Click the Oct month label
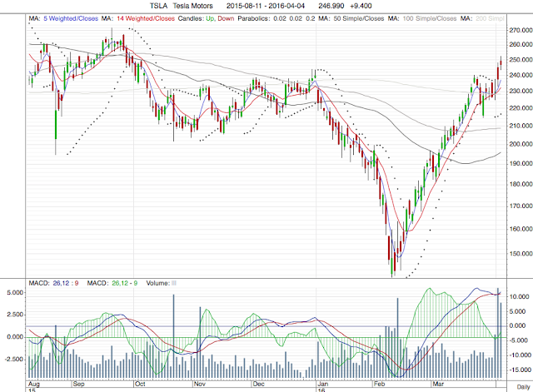 (x=140, y=384)
